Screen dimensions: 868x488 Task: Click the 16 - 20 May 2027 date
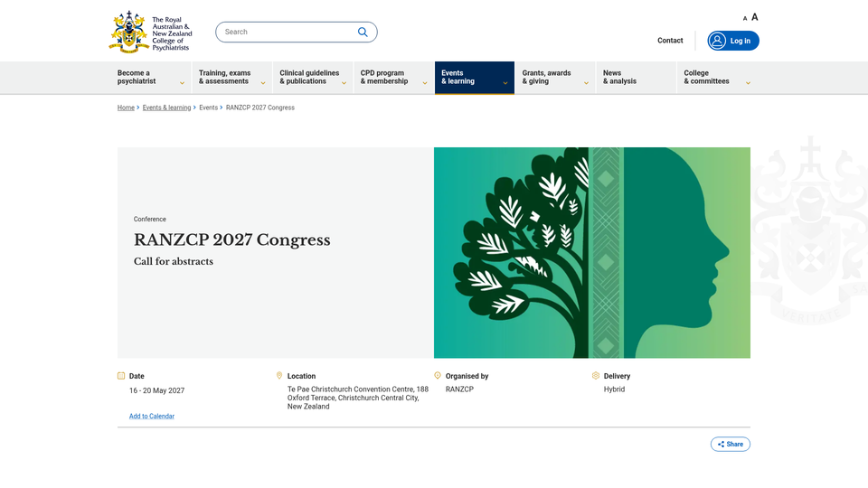click(156, 390)
